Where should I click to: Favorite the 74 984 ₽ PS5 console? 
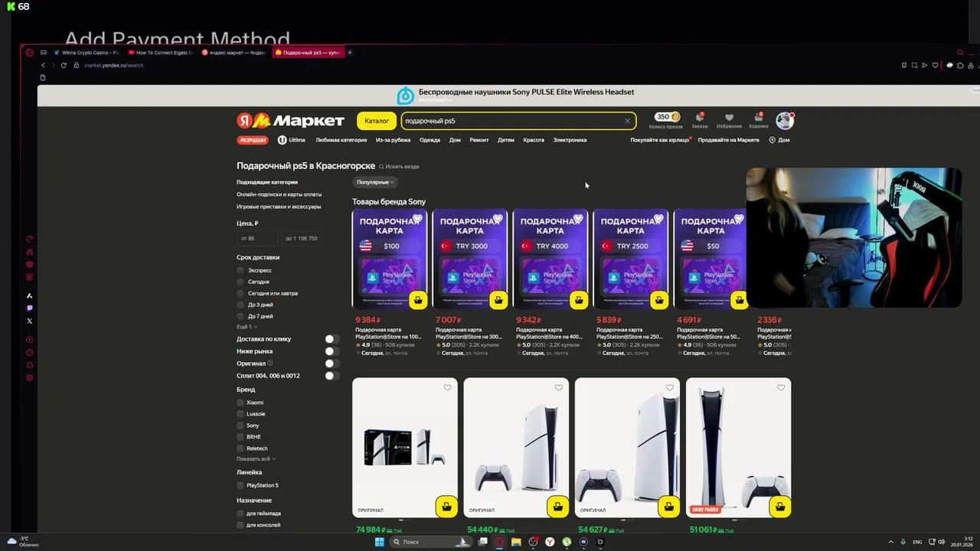coord(448,387)
